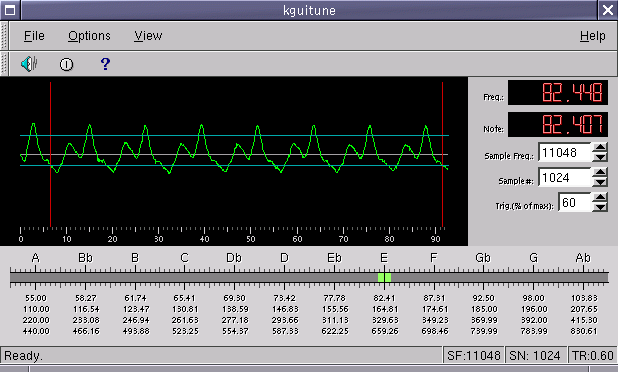Image resolution: width=618 pixels, height=372 pixels.
Task: Decrease Sample Freq. with down arrow
Action: tap(600, 157)
